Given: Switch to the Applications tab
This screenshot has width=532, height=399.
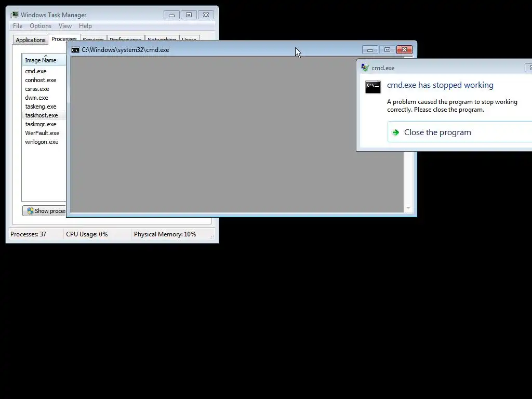Looking at the screenshot, I should pos(31,39).
